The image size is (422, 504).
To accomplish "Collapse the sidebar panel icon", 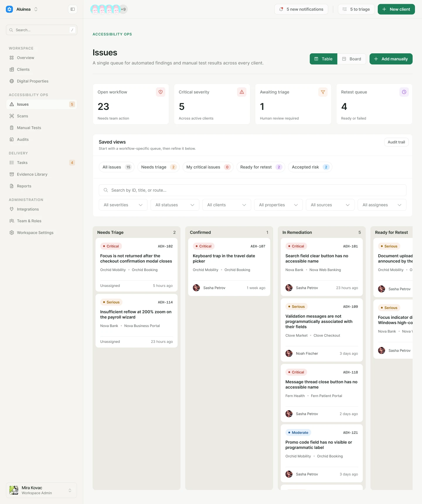I will [73, 9].
